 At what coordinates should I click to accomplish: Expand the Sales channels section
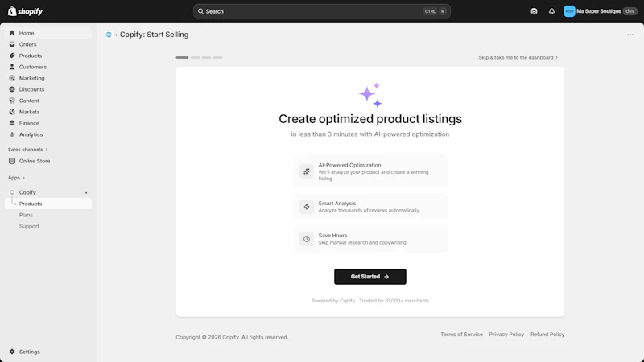(x=28, y=150)
